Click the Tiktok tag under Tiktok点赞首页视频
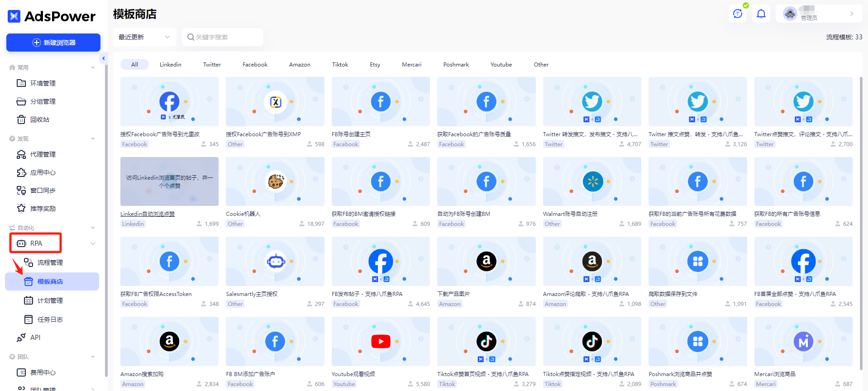The image size is (868, 391). pyautogui.click(x=447, y=384)
